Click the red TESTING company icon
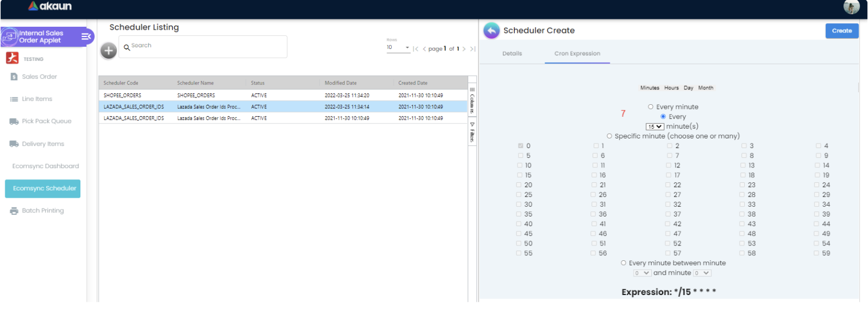The width and height of the screenshot is (868, 311). click(13, 58)
